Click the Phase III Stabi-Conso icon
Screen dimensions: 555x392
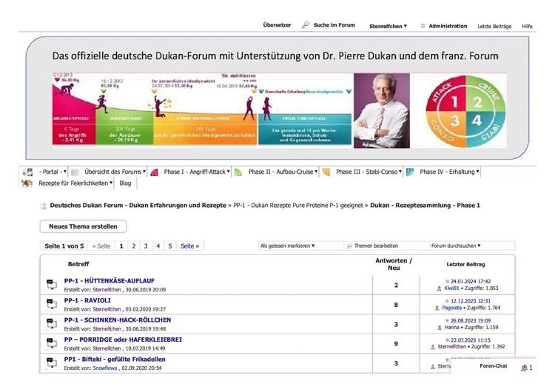326,172
